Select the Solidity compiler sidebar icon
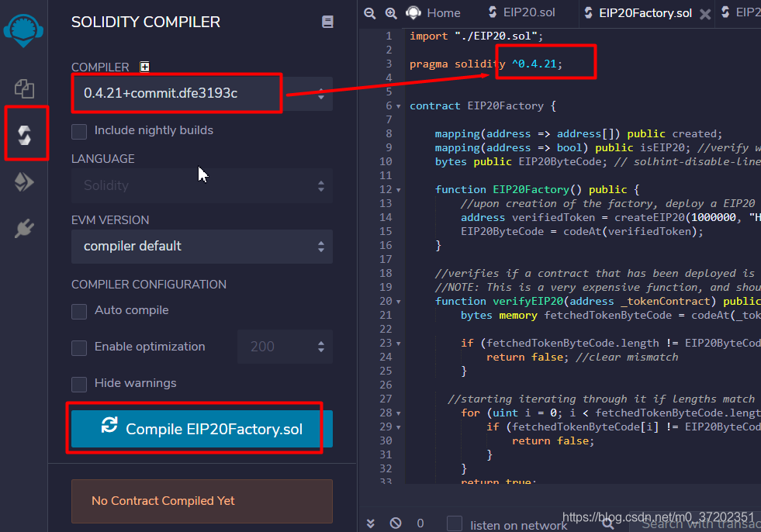This screenshot has height=532, width=761. (x=25, y=136)
